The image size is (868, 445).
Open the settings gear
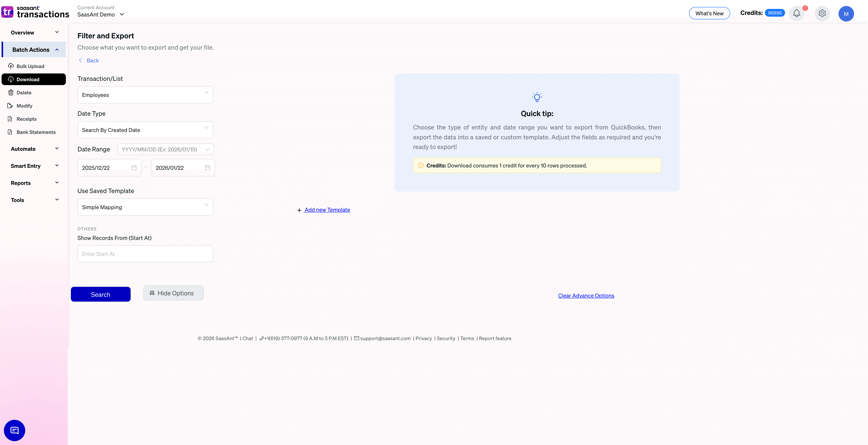coord(822,14)
